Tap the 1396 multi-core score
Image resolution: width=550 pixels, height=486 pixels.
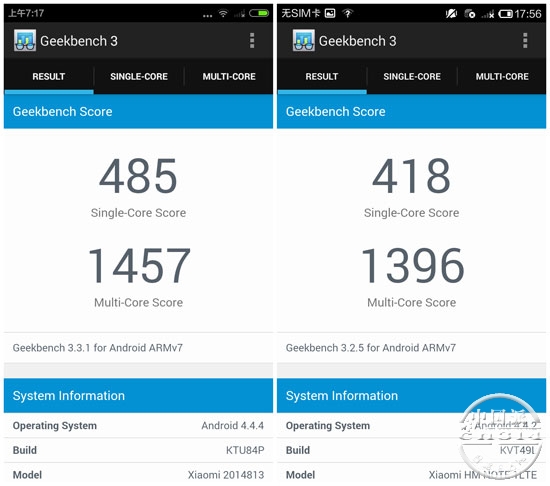click(x=412, y=265)
